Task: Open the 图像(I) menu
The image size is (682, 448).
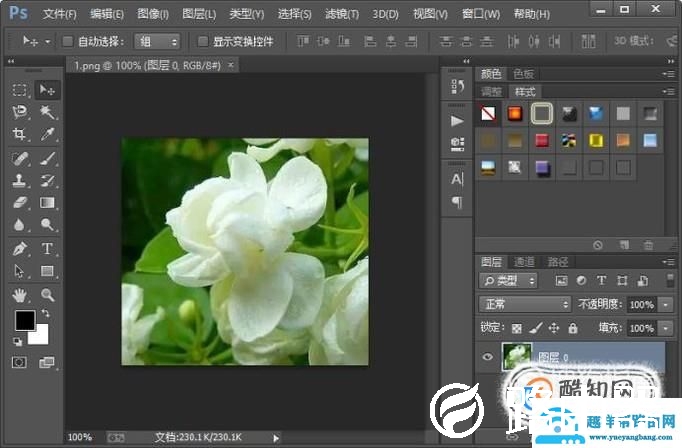Action: coord(153,14)
